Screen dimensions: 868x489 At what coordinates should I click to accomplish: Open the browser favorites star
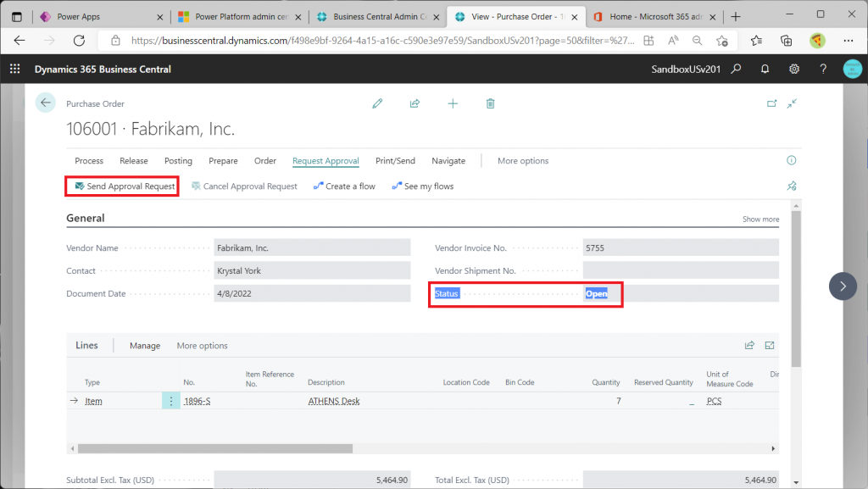click(756, 41)
